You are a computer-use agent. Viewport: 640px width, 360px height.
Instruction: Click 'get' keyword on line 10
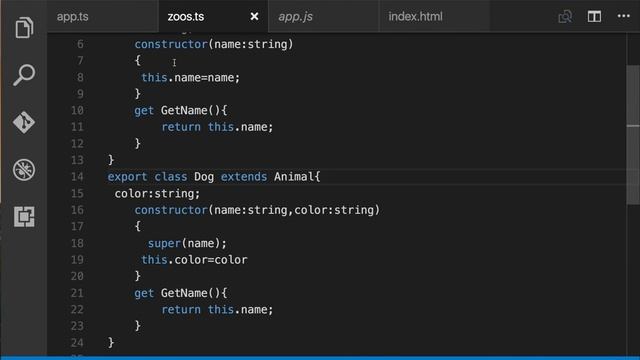point(144,111)
